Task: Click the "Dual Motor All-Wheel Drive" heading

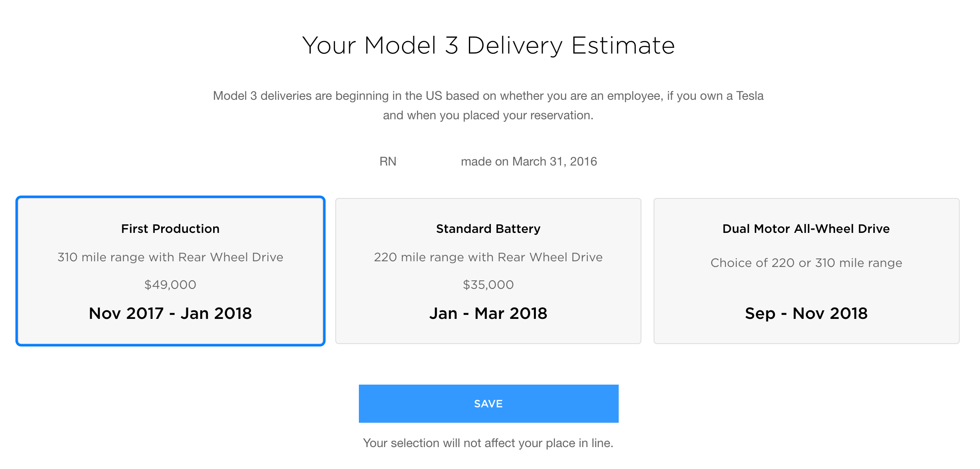Action: [x=806, y=229]
